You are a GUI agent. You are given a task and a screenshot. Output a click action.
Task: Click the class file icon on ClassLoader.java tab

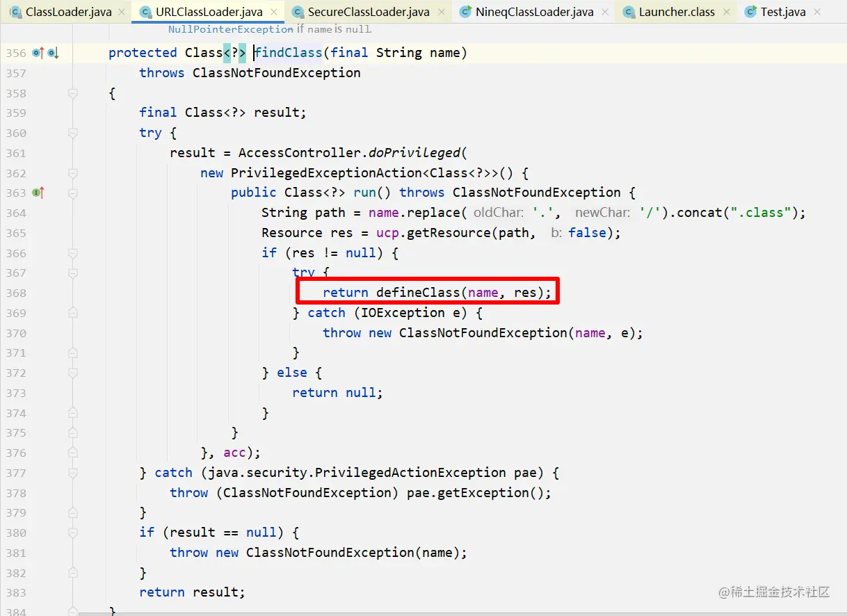[15, 12]
